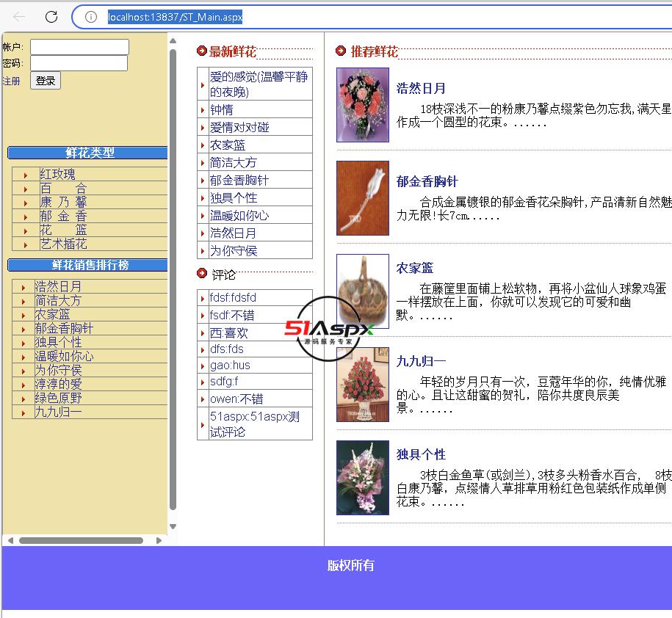Open the site info icon in address bar
Screen dimensions: 672x618
tap(91, 17)
